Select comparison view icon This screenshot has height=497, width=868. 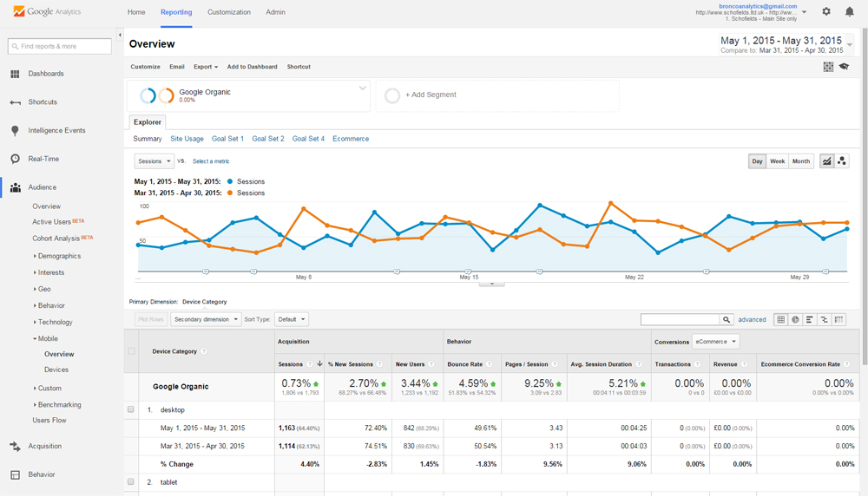point(825,319)
